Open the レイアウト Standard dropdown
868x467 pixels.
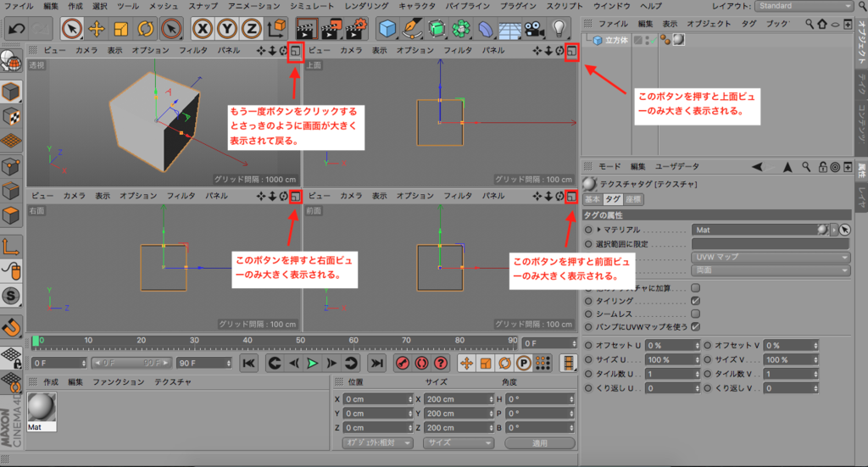804,6
